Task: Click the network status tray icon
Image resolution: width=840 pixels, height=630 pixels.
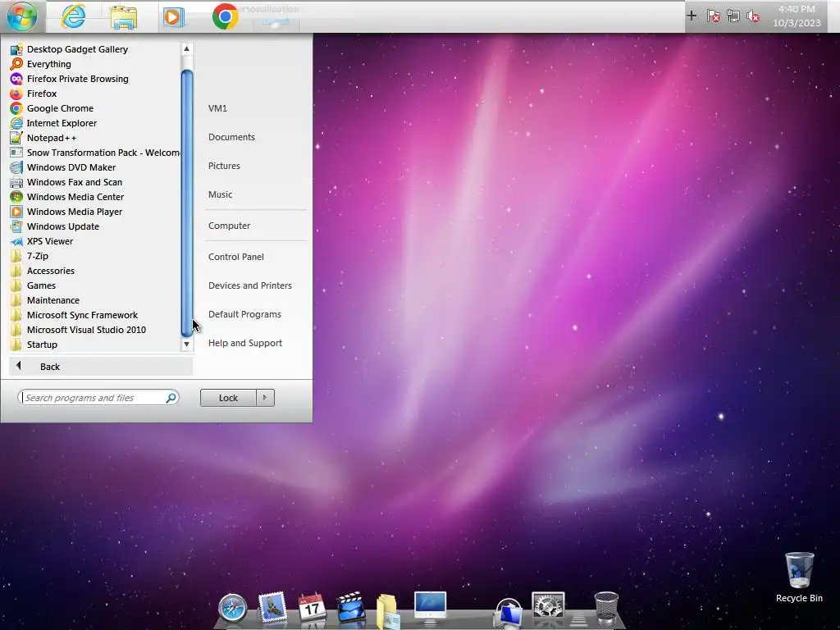Action: tap(733, 16)
